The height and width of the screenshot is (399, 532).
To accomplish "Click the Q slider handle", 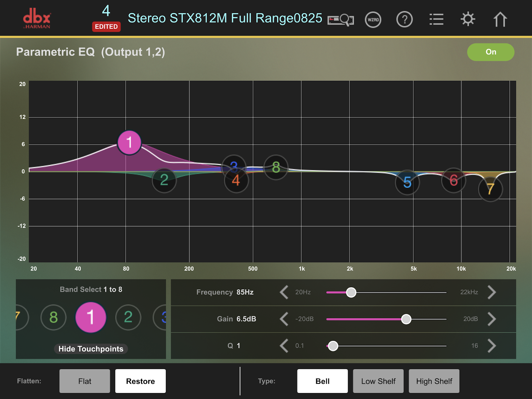I will coord(333,346).
